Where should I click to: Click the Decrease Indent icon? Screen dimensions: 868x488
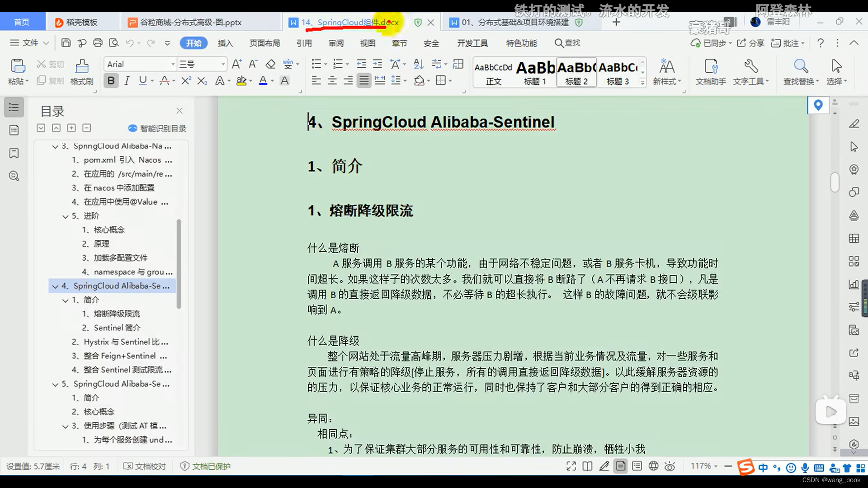click(361, 64)
